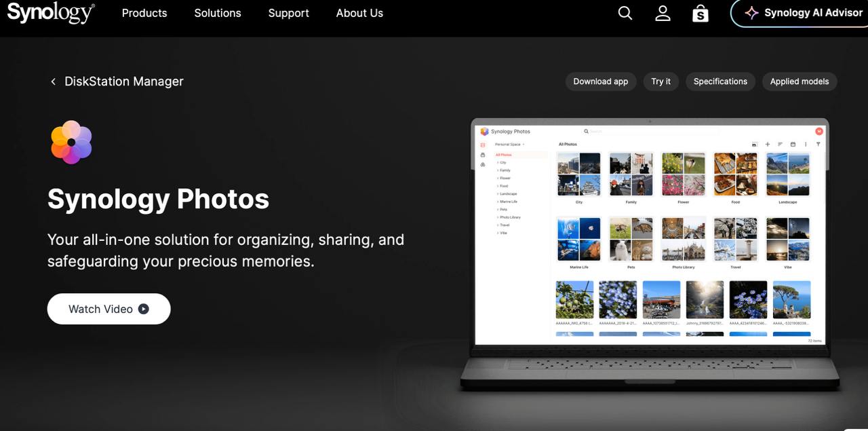Image resolution: width=868 pixels, height=431 pixels.
Task: Click the slideshow icon in the preview toolbar
Action: pyautogui.click(x=754, y=145)
